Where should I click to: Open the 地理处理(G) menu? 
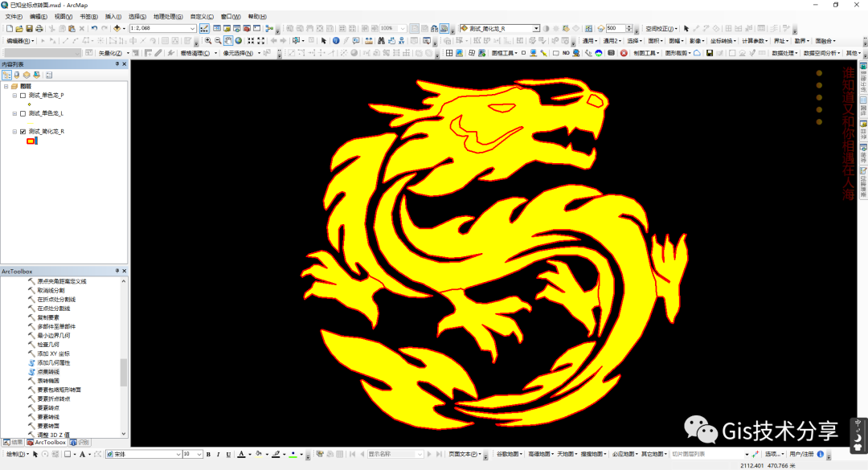pyautogui.click(x=170, y=16)
